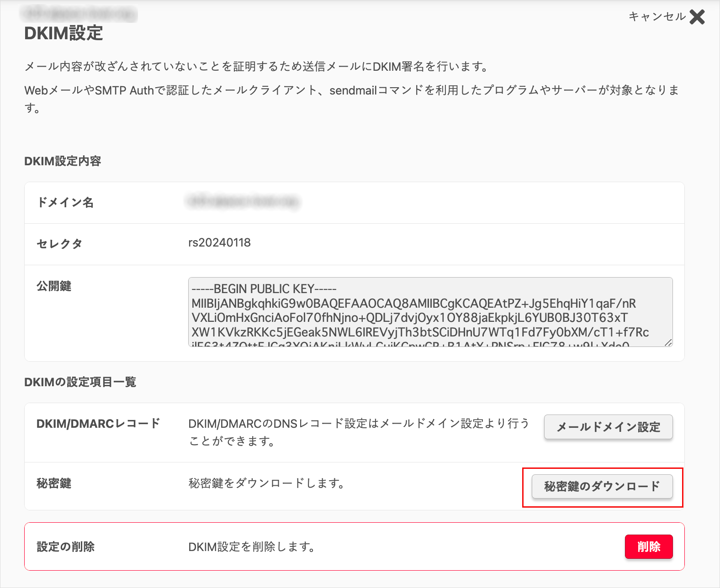The width and height of the screenshot is (720, 588).
Task: Click the セレクタ row label
Action: pyautogui.click(x=59, y=244)
